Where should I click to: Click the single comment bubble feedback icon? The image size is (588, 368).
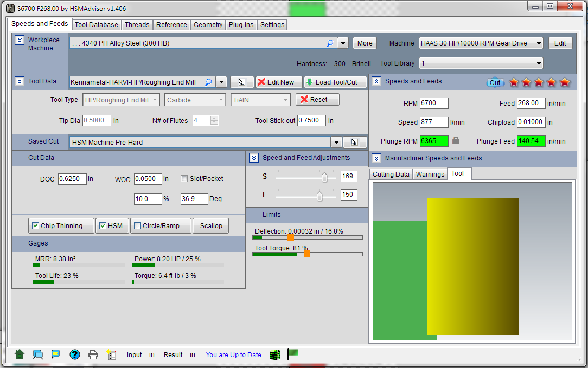(55, 354)
